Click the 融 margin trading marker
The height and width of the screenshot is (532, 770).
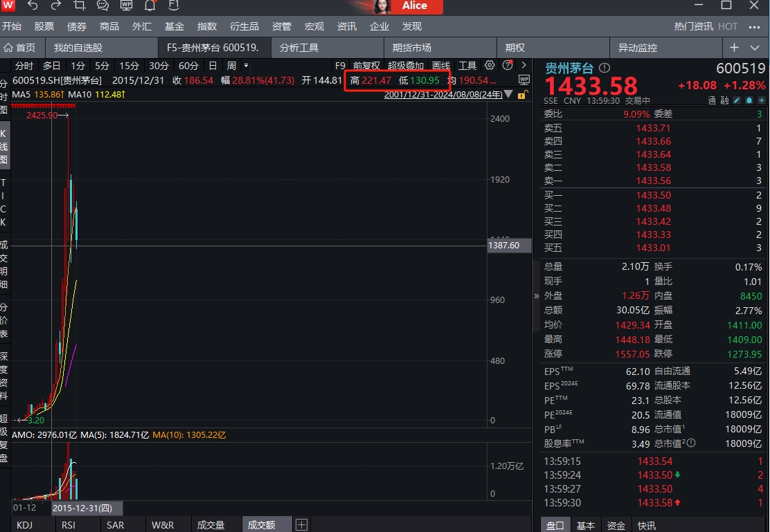point(724,100)
